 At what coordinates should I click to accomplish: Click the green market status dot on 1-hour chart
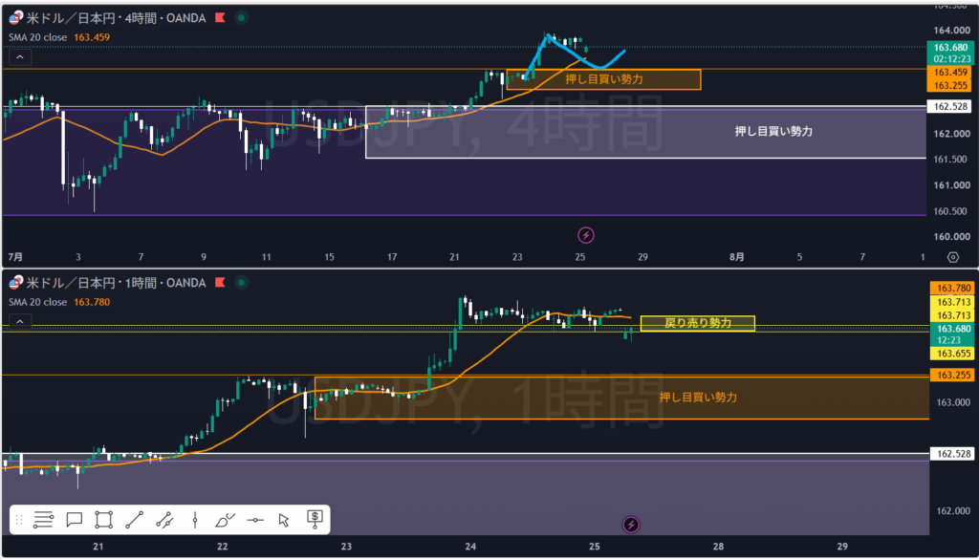241,282
